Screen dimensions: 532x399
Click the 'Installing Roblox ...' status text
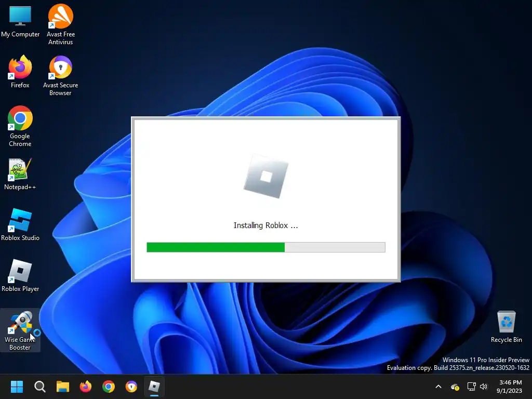pyautogui.click(x=265, y=225)
